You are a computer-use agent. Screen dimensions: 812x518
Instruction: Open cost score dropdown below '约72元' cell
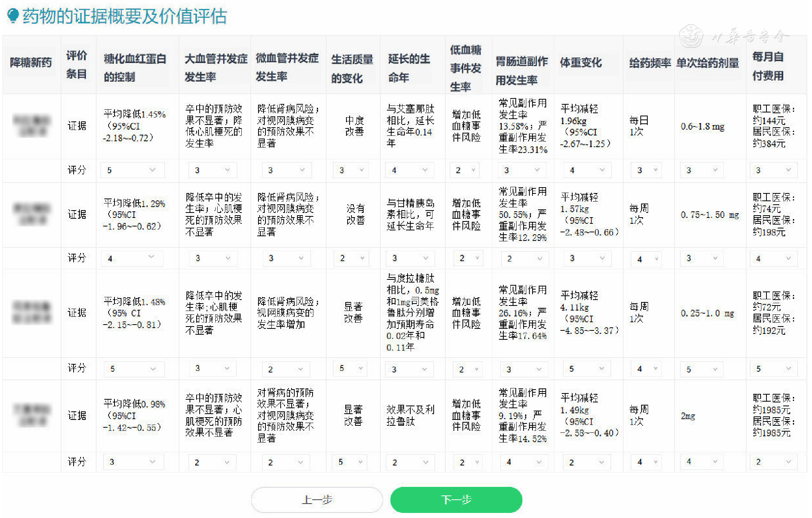point(774,369)
